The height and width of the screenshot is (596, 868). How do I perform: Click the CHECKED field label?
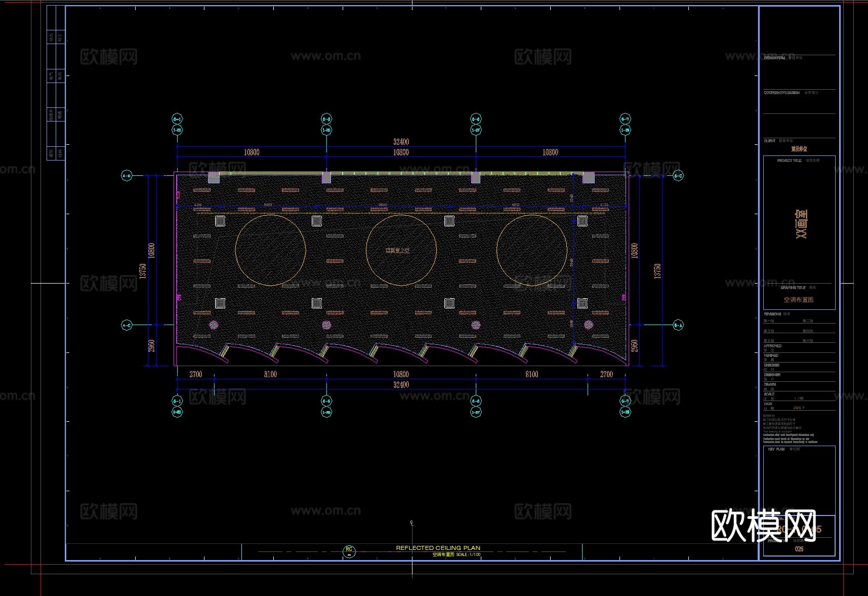[x=771, y=365]
